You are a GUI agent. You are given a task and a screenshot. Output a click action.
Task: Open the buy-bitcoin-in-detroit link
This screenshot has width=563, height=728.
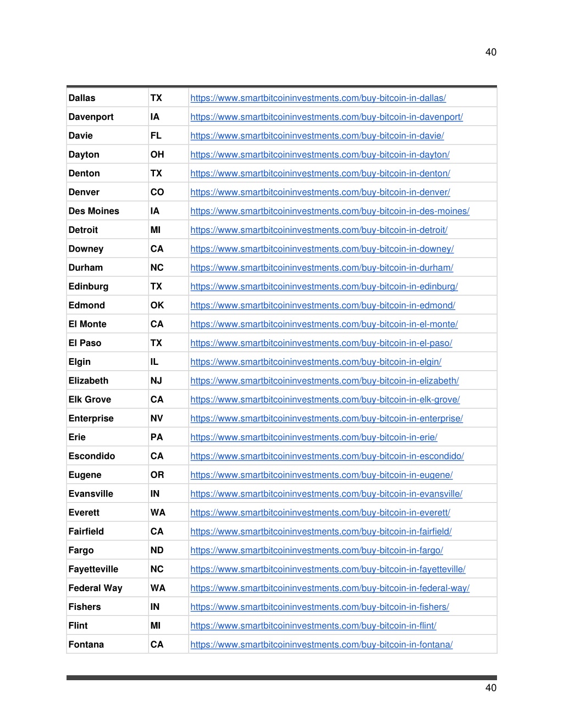point(319,230)
